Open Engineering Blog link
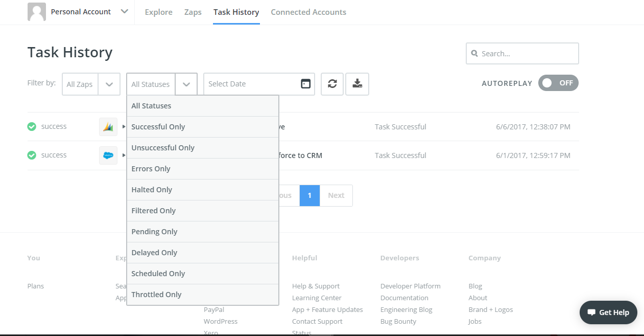Image resolution: width=644 pixels, height=336 pixels. (x=406, y=309)
